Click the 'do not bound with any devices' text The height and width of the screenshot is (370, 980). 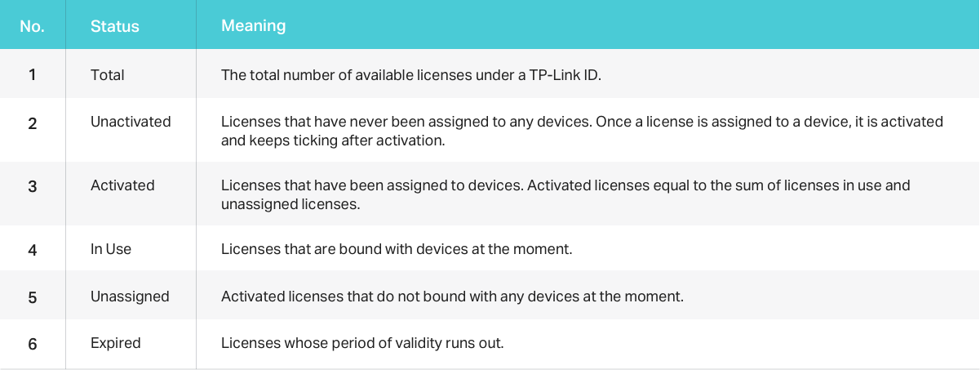click(x=452, y=296)
